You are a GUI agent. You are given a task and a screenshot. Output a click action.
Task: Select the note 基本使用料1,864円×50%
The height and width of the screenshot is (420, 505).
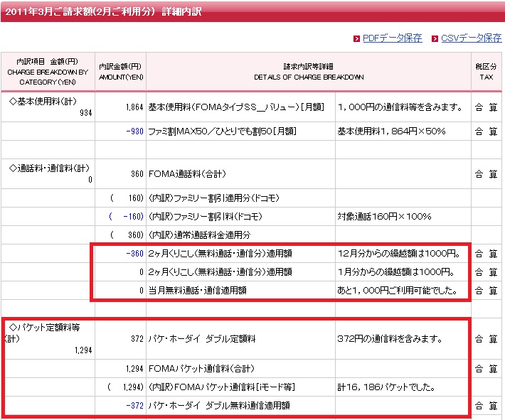click(391, 131)
